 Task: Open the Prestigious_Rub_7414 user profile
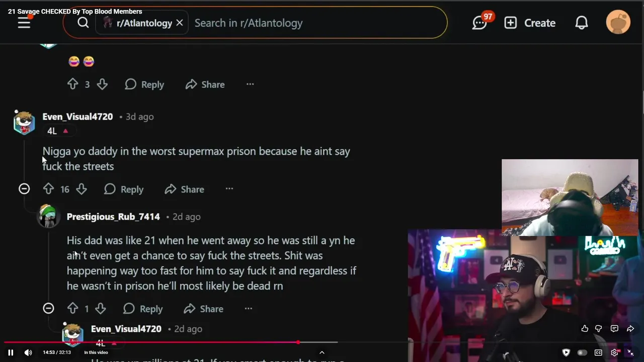[113, 217]
